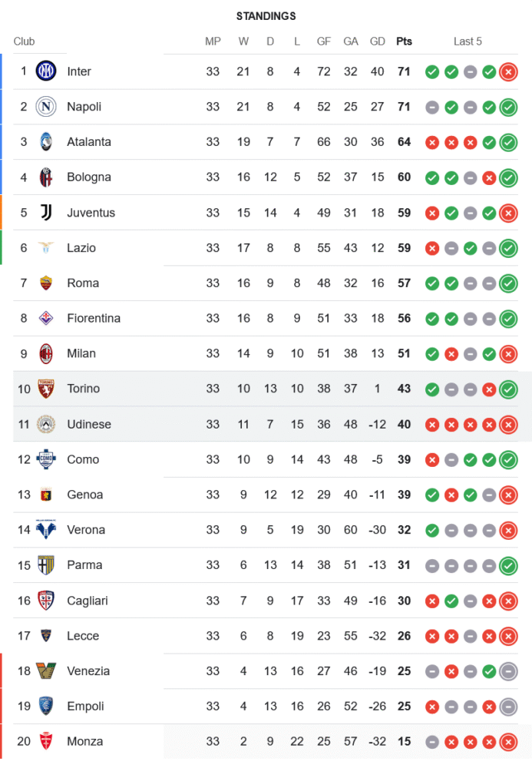Sort standings by Pts column header
This screenshot has width=532, height=768.
[404, 41]
